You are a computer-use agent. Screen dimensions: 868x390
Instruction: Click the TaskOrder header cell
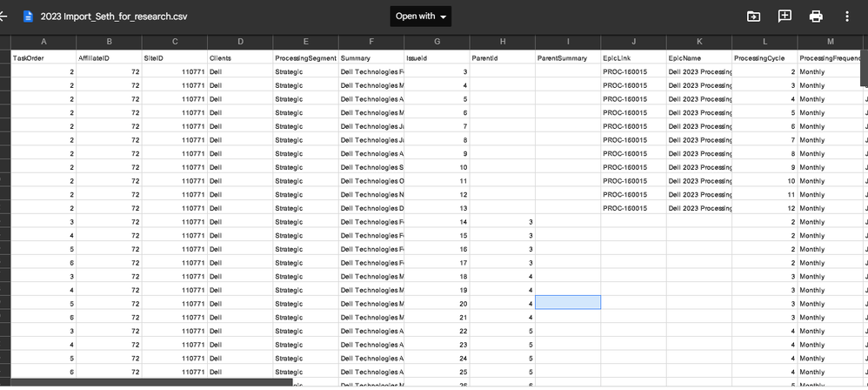[x=43, y=57]
